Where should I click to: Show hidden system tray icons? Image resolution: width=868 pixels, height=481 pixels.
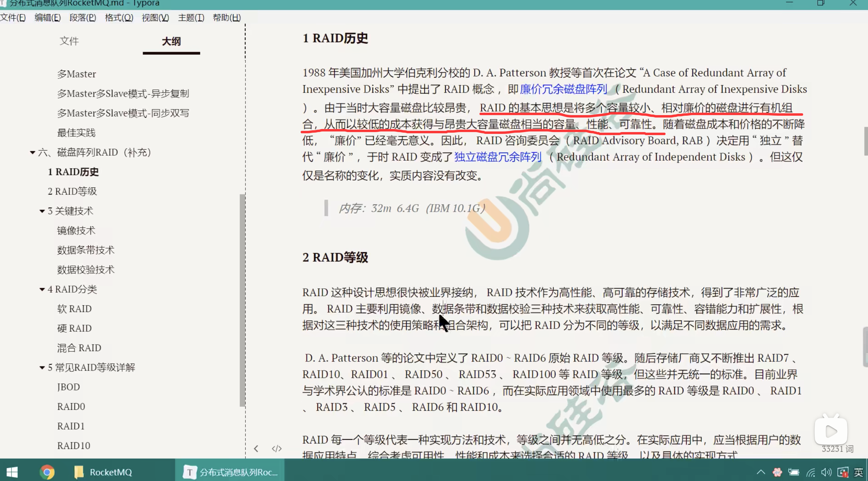(761, 472)
